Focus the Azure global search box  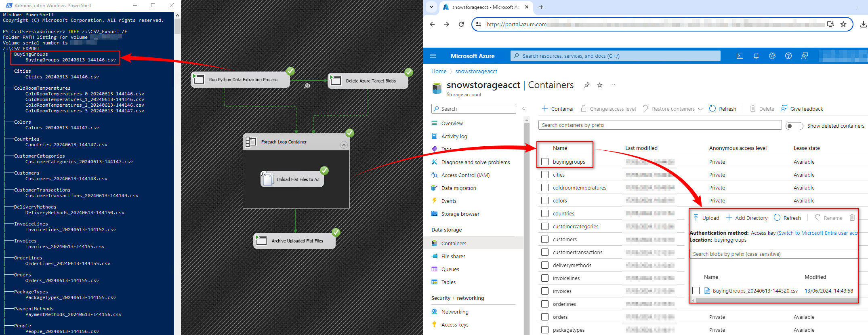point(615,56)
